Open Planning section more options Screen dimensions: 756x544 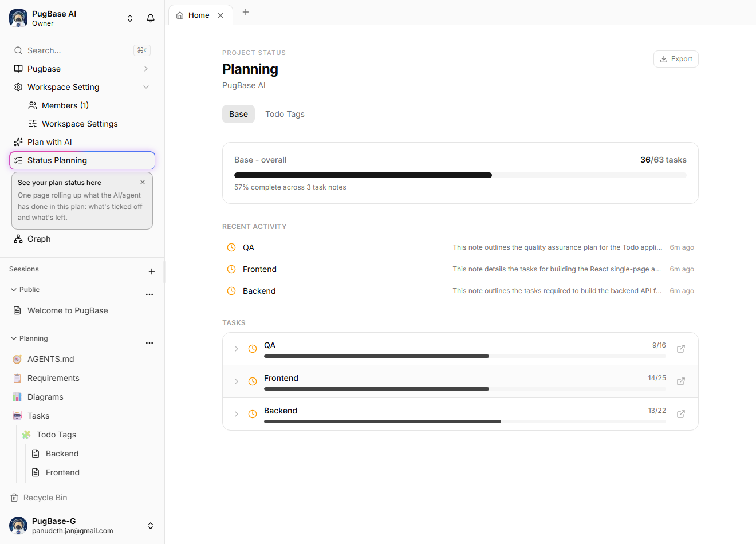149,342
